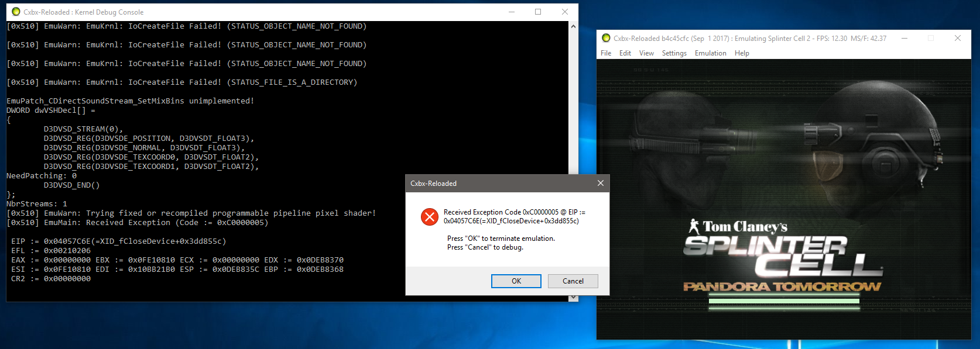Click the EAX register value 0x00000000
980x349 pixels.
tap(67, 260)
